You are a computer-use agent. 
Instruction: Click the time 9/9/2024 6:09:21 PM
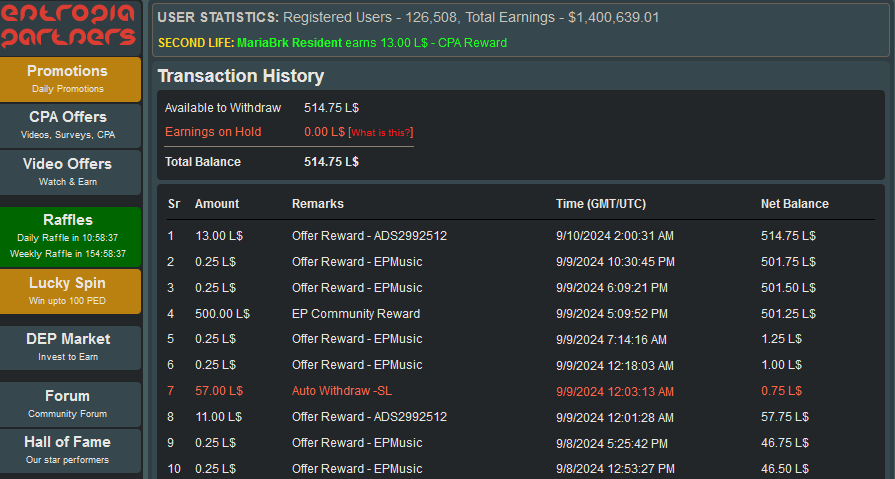pyautogui.click(x=612, y=288)
